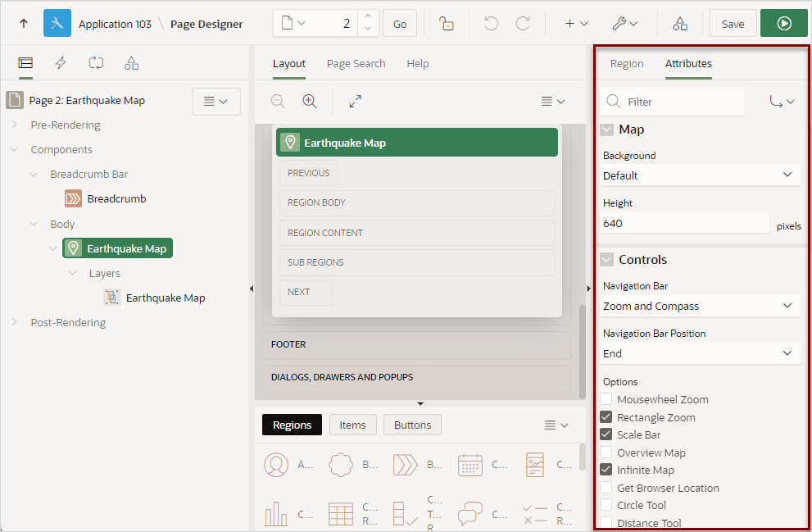The width and height of the screenshot is (812, 532).
Task: Enable the Circle Tool option
Action: [606, 505]
